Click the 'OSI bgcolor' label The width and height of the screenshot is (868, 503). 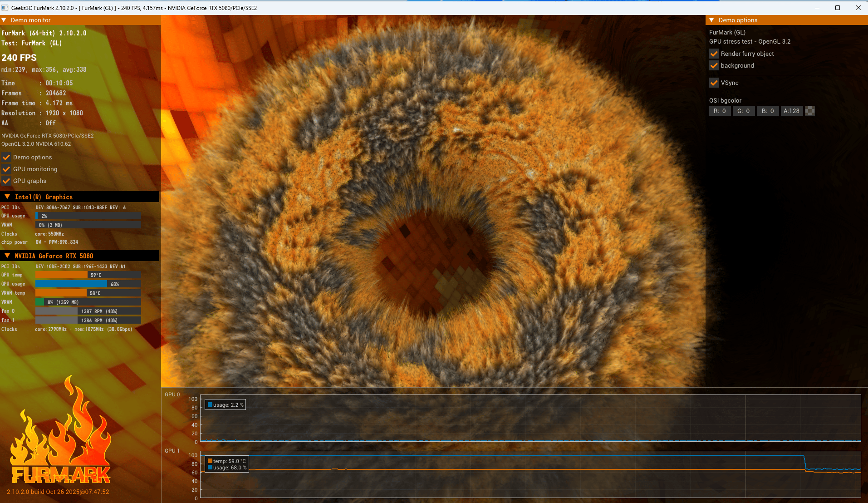[x=725, y=100]
